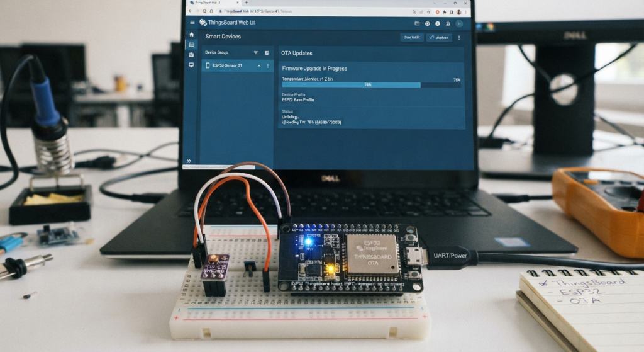Open three-dot menu for ESP32 Sensor 01

point(268,65)
